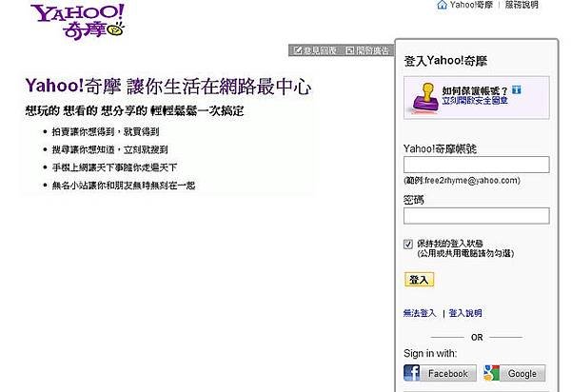Click the Sign in with: label
This screenshot has width=571, height=392.
click(x=430, y=353)
